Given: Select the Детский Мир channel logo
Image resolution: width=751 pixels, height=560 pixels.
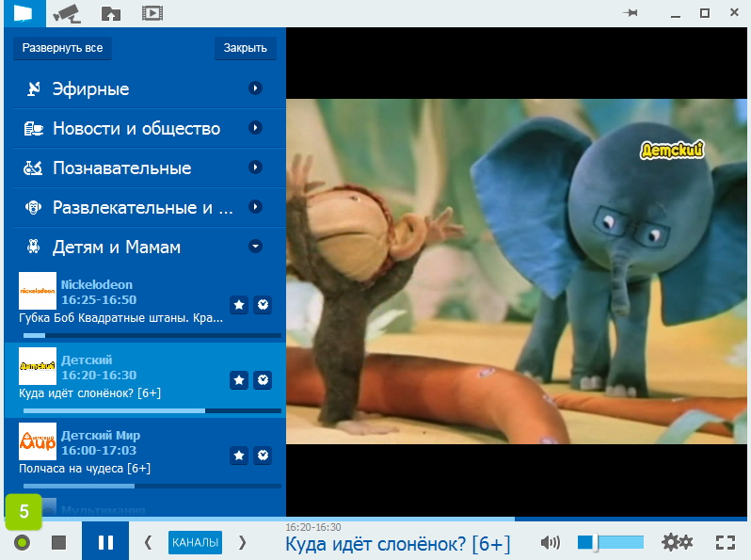Looking at the screenshot, I should (38, 441).
